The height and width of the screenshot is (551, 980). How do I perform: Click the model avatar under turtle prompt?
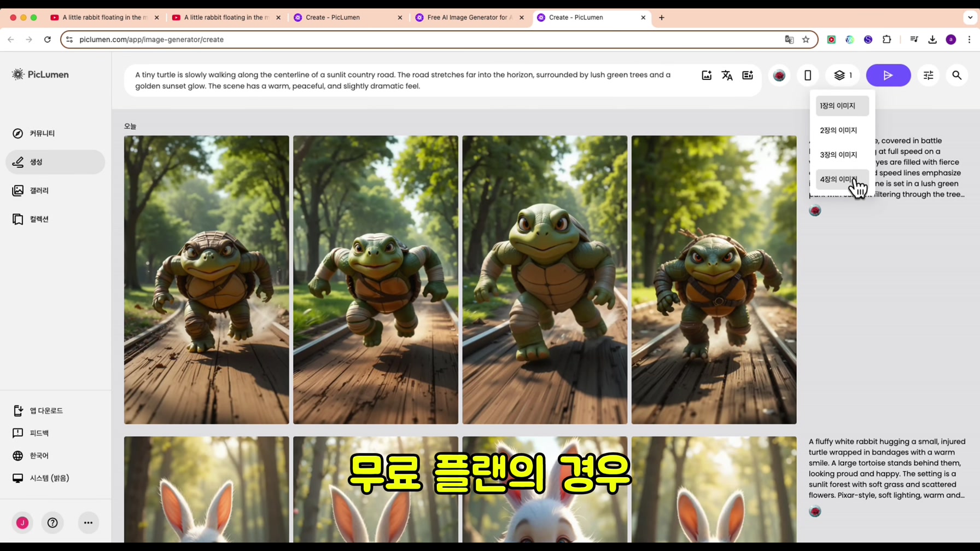[815, 211]
